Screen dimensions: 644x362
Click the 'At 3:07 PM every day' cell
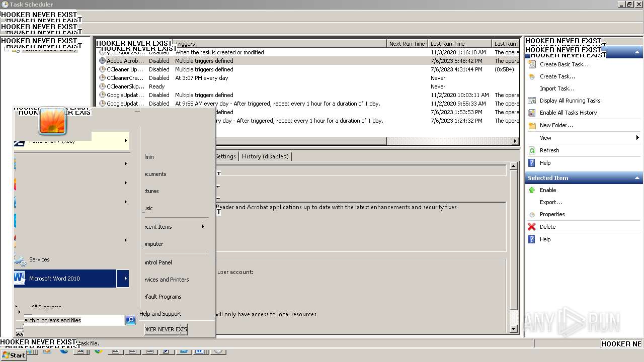[x=202, y=78]
